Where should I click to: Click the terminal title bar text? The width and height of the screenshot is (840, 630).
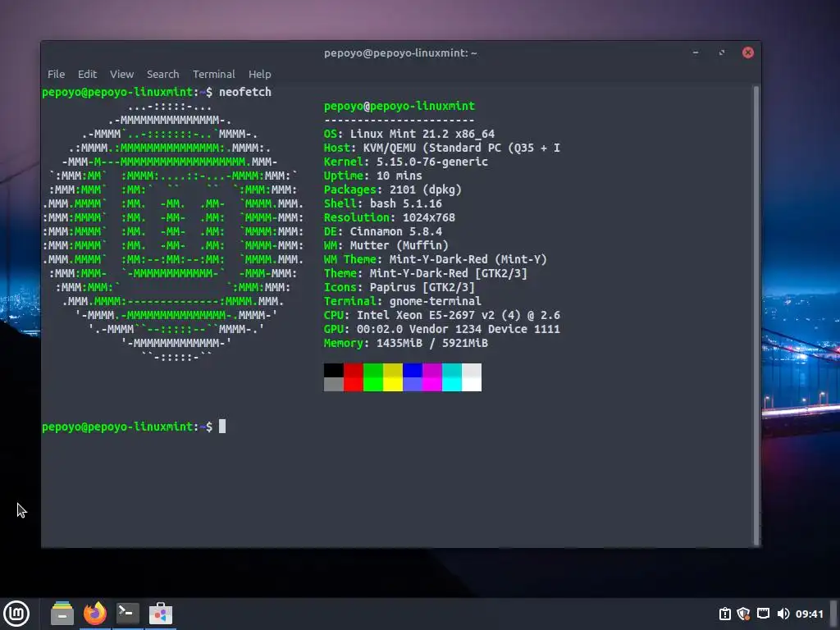pyautogui.click(x=400, y=52)
